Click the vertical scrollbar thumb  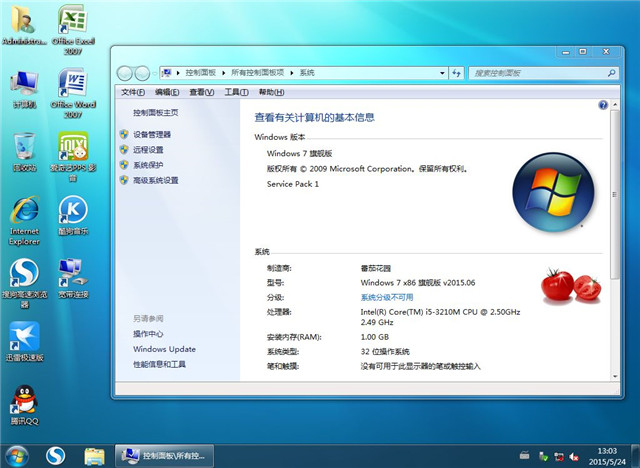(615, 195)
